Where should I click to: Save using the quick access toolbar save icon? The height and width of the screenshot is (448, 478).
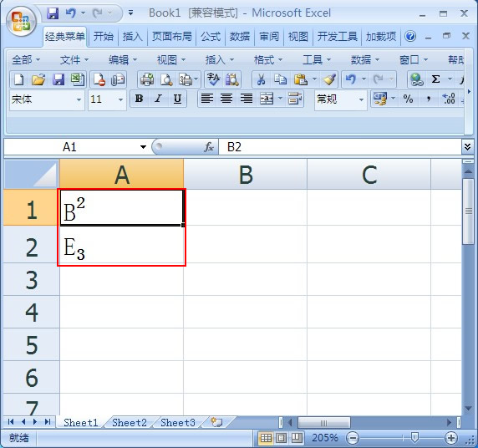(53, 13)
